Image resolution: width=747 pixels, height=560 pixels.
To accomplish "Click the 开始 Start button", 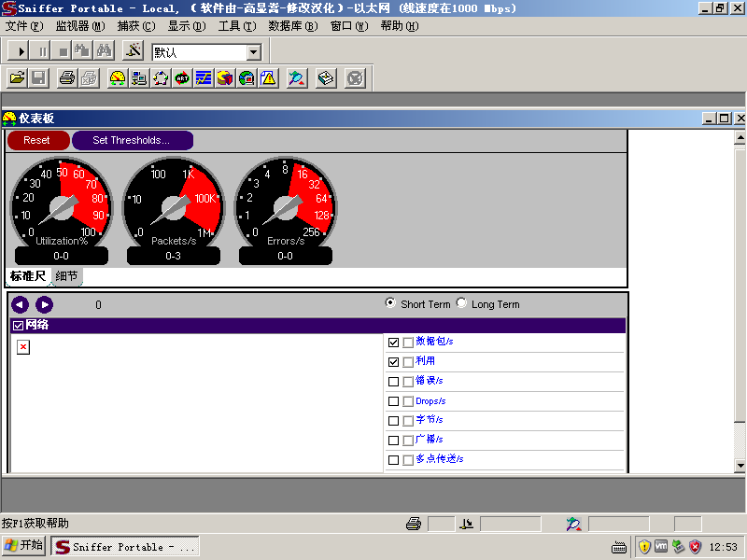I will 24,546.
